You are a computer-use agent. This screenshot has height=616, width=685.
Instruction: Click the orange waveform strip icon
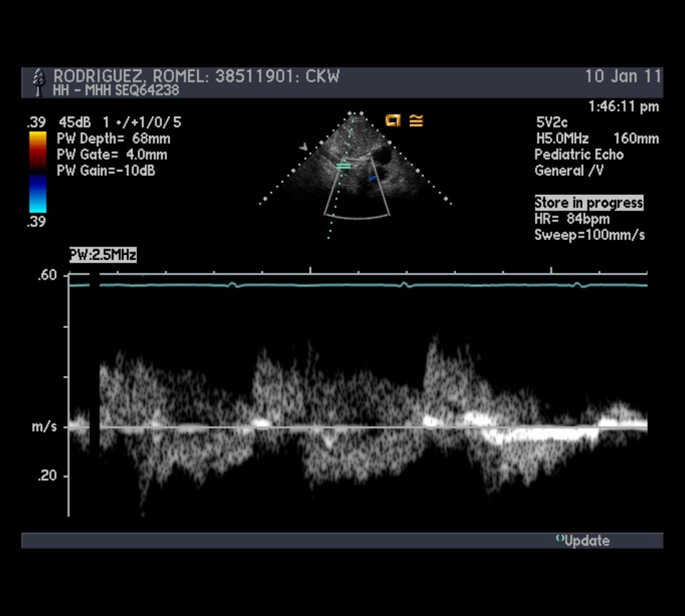416,121
